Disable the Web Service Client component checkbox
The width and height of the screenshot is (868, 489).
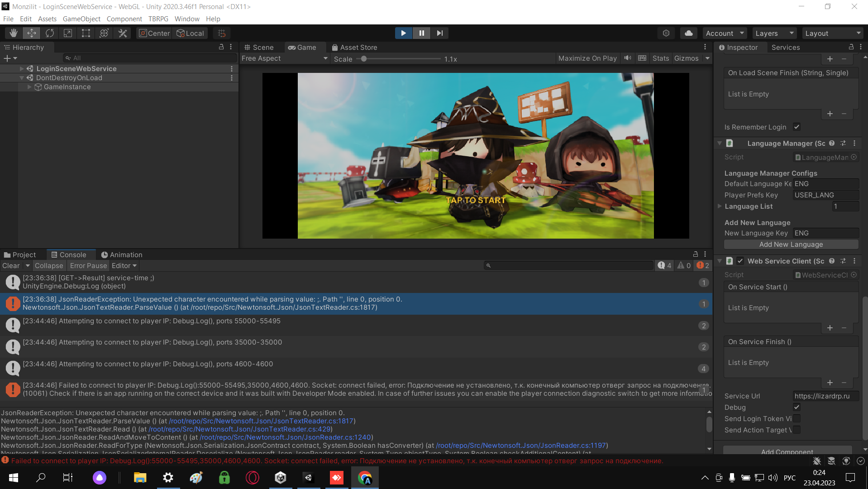[740, 261]
